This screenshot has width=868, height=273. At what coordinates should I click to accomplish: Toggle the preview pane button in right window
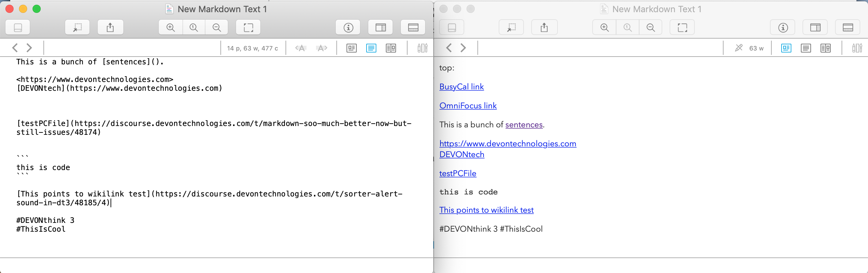848,27
